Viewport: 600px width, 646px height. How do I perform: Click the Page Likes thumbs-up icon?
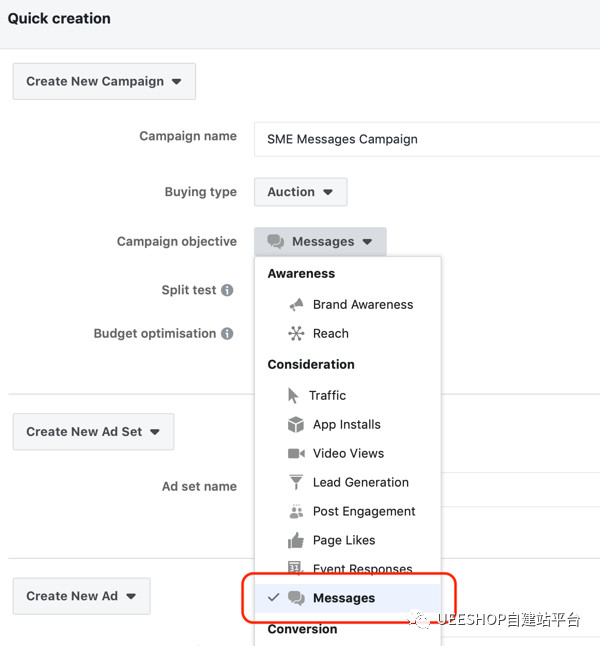tap(296, 541)
